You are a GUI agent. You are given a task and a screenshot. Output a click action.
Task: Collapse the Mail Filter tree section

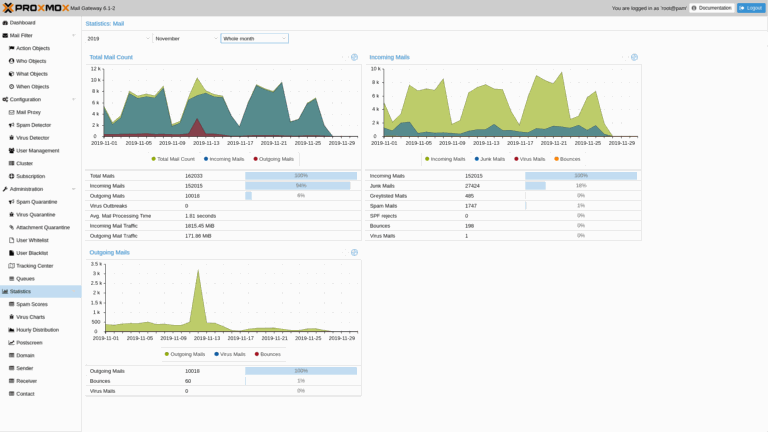click(73, 35)
